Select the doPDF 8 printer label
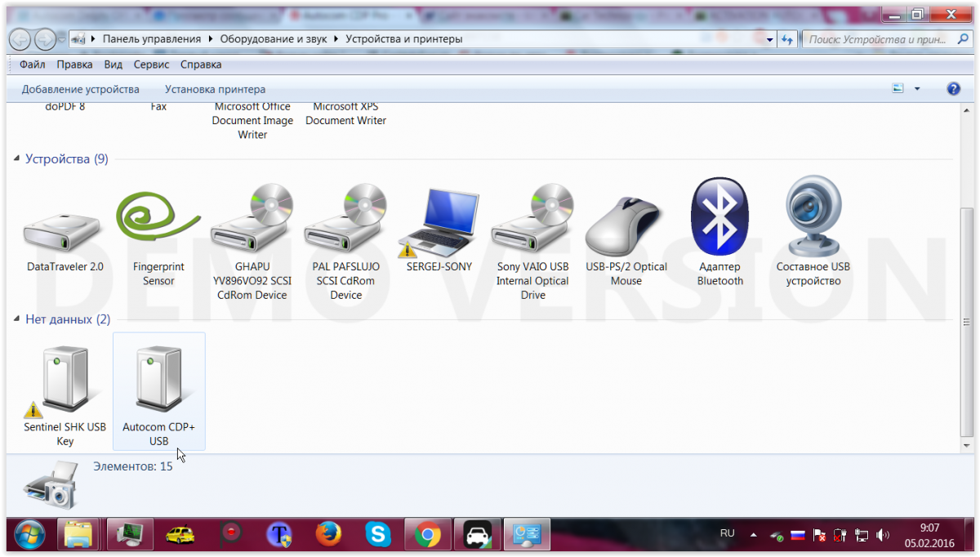 [65, 107]
